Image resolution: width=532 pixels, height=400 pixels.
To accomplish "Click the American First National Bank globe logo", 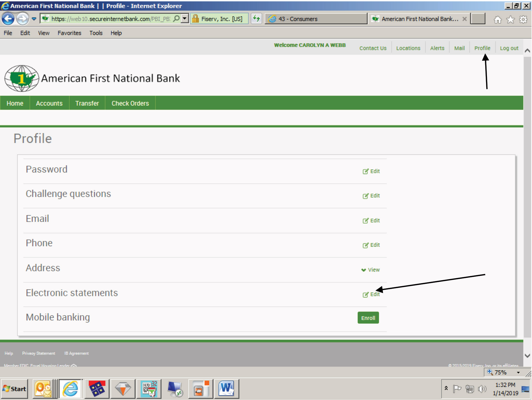I will [x=22, y=78].
